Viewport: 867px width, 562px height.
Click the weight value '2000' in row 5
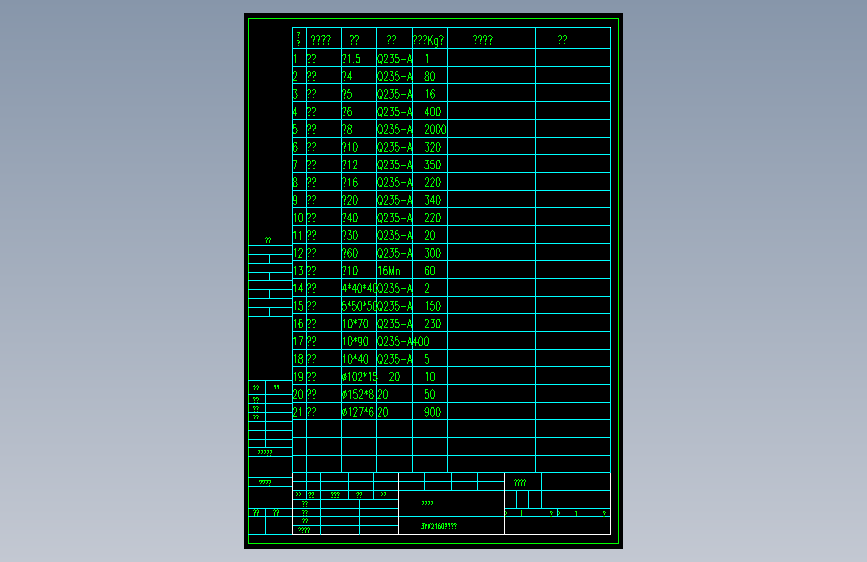435,129
